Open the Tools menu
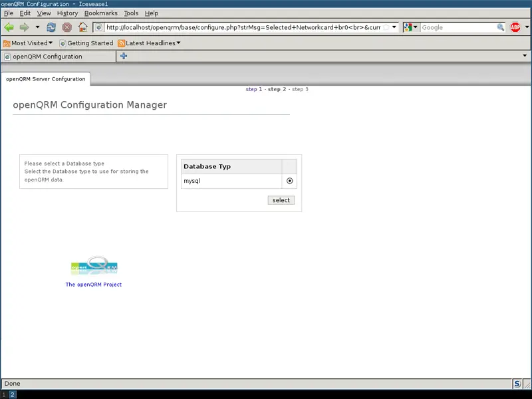This screenshot has width=532, height=399. coord(131,13)
